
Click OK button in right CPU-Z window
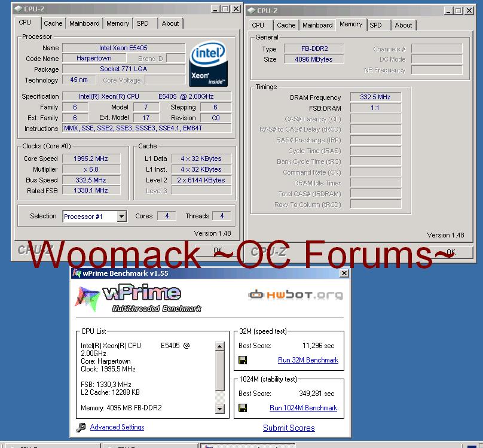(451, 252)
